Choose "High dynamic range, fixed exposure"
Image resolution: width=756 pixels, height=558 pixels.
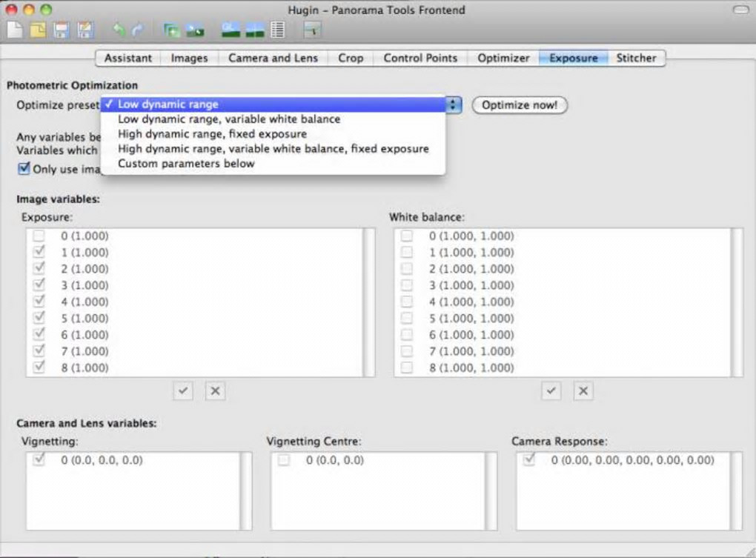(x=273, y=134)
